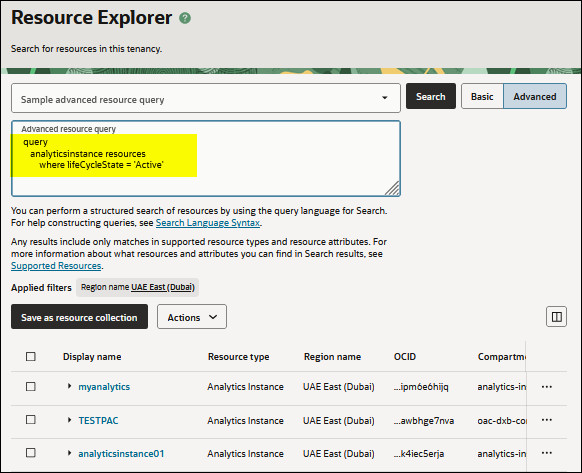Open the Sample advanced resource query dropdown
This screenshot has width=582, height=473.
click(206, 98)
